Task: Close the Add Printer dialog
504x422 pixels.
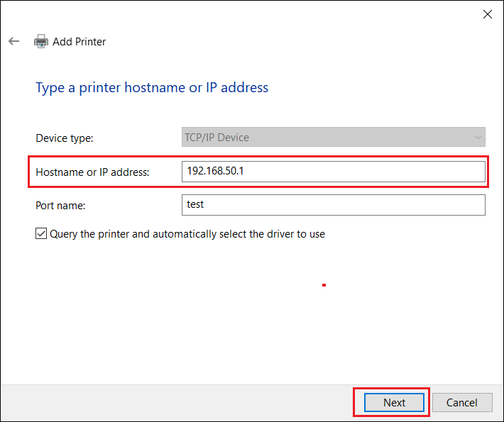Action: tap(487, 14)
